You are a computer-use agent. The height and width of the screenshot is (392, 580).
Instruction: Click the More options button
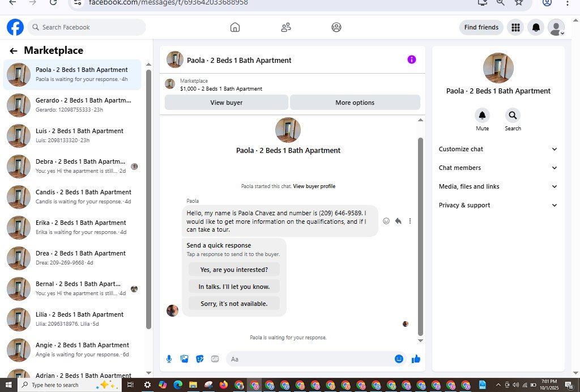click(355, 103)
